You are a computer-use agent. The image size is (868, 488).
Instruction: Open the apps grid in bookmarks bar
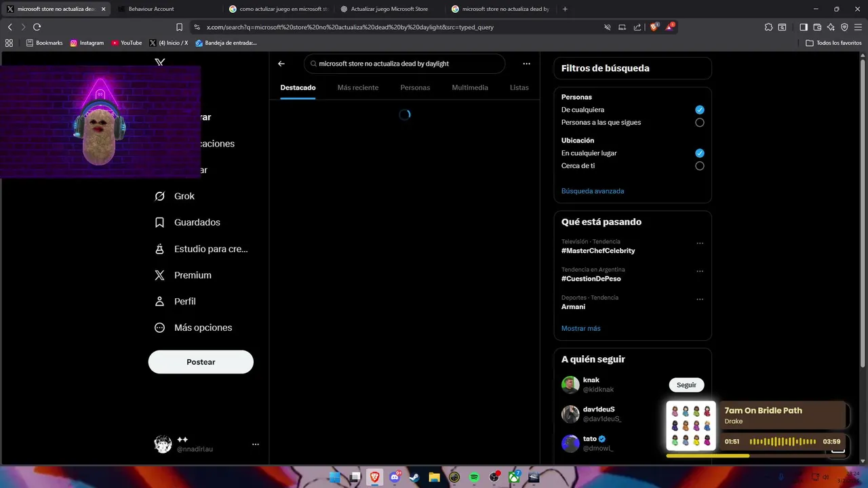(x=9, y=43)
